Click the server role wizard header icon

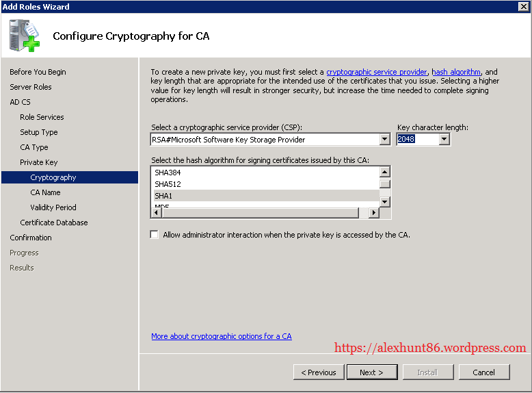[x=25, y=36]
